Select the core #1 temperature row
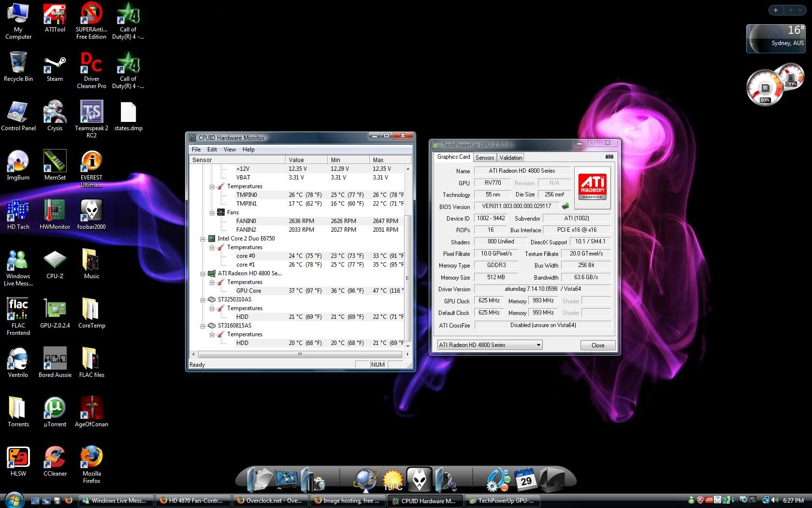This screenshot has width=812, height=508. click(297, 265)
